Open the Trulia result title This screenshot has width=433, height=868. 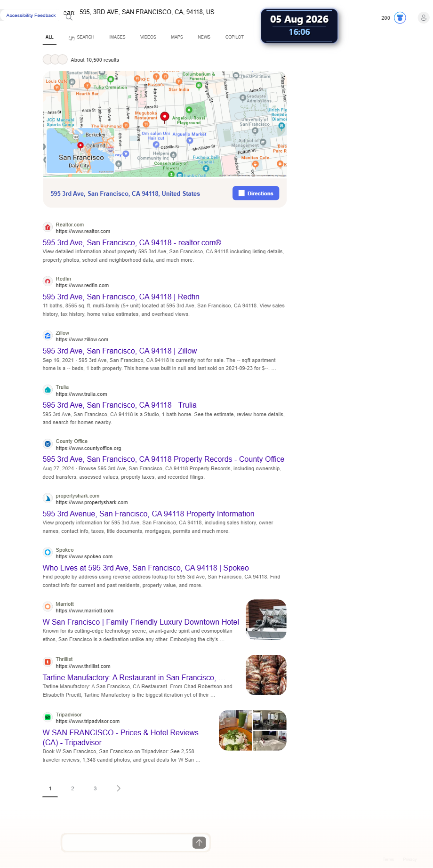click(120, 405)
